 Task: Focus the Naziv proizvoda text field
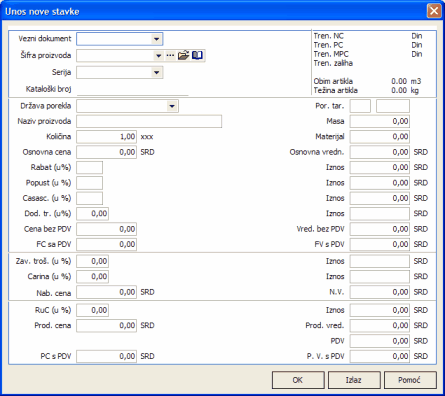(x=149, y=121)
